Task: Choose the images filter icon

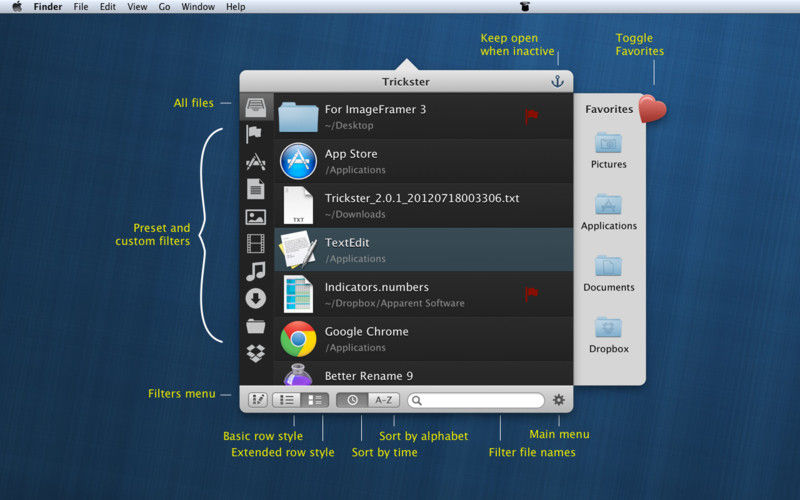Action: click(256, 217)
